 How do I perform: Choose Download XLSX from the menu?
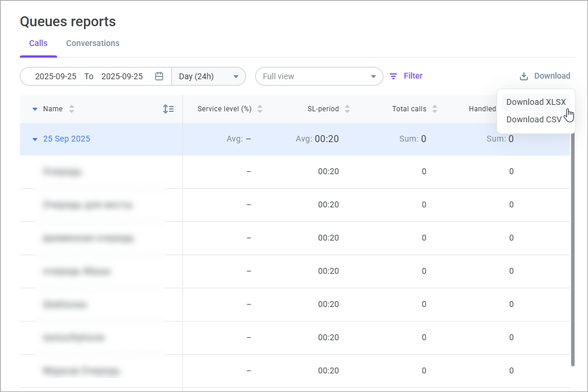point(536,102)
